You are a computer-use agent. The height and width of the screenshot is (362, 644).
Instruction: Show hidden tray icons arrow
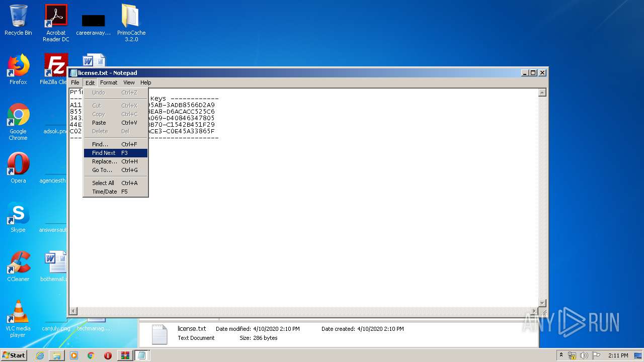[x=561, y=355]
